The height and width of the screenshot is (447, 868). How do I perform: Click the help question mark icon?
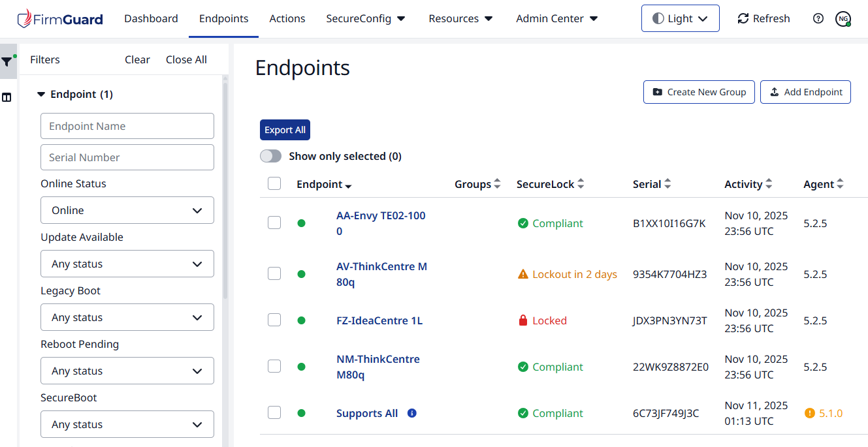coord(818,18)
